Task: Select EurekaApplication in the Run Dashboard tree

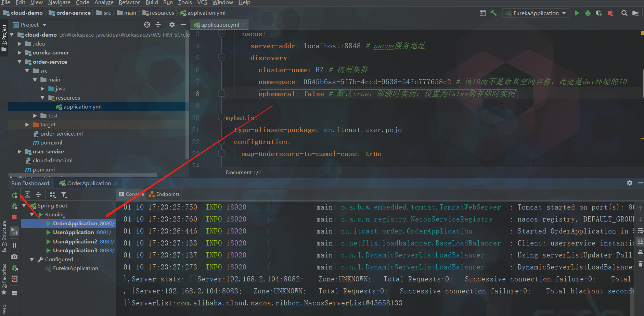Action: (75, 268)
